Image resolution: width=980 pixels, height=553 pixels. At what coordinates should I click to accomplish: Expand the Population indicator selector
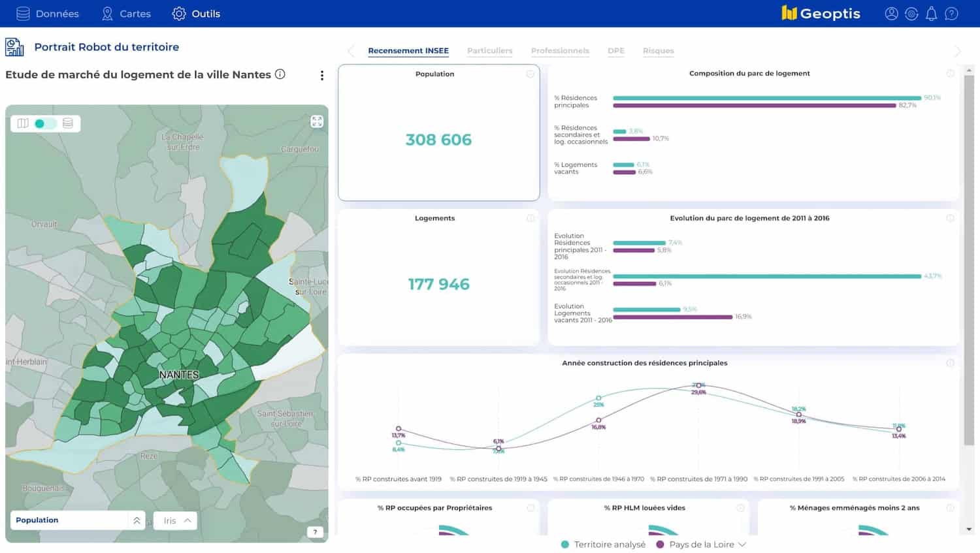137,520
